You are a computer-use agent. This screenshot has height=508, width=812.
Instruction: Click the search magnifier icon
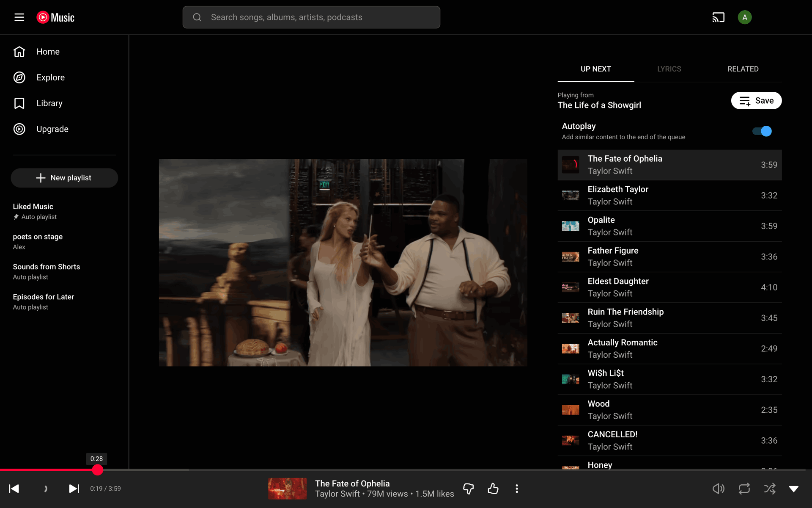pyautogui.click(x=197, y=17)
